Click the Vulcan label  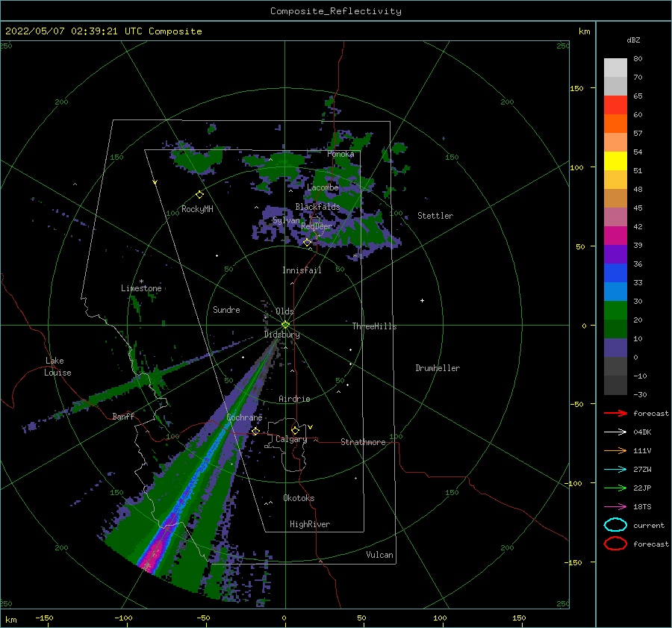coord(379,555)
